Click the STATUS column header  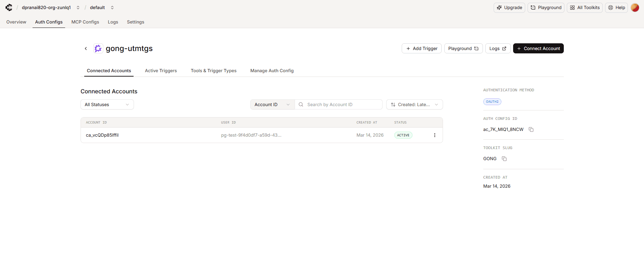(400, 123)
